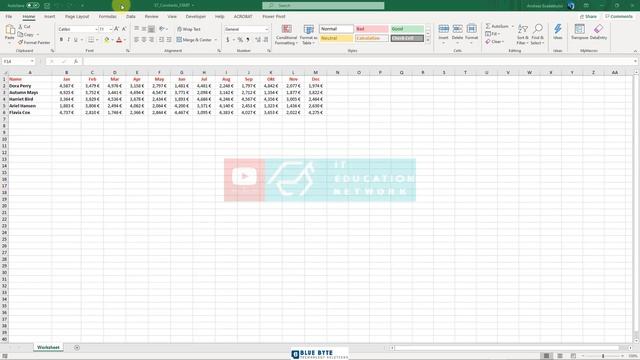
Task: Click the search box in title bar
Action: point(323,5)
